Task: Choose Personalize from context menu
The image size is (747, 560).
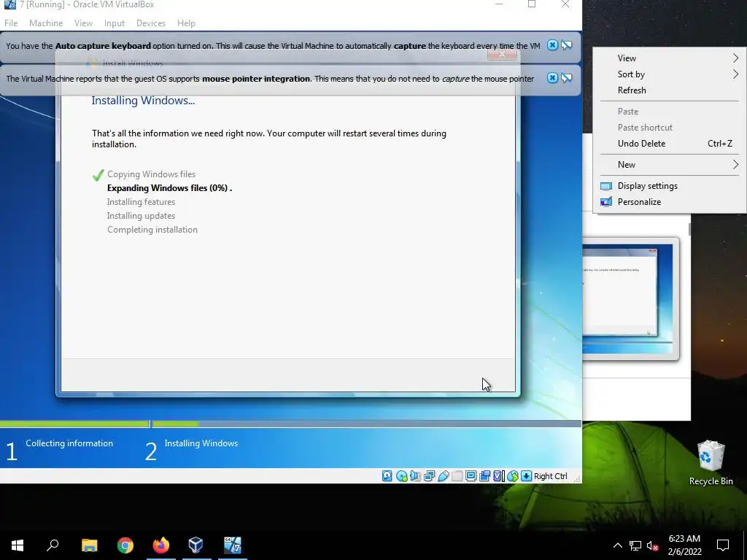Action: [670, 202]
